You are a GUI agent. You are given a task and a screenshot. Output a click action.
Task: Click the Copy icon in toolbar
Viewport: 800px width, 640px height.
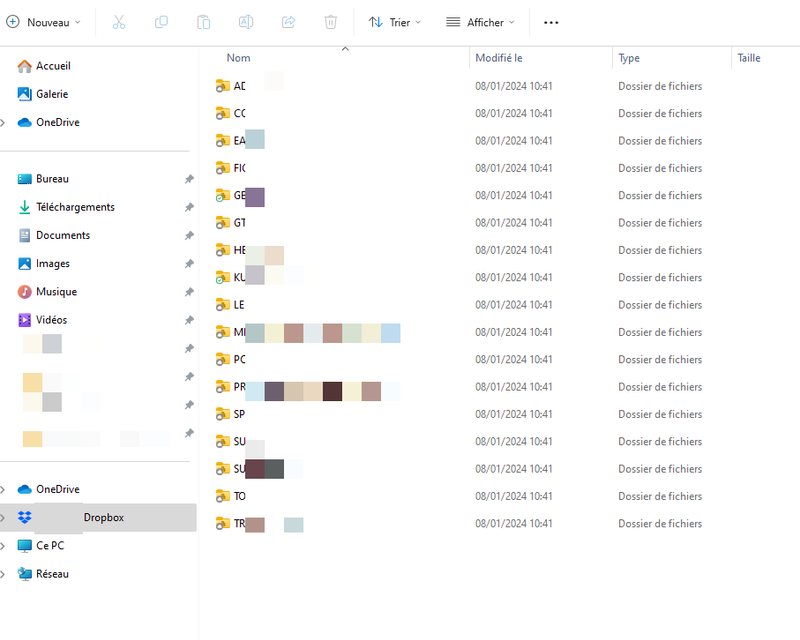(161, 22)
